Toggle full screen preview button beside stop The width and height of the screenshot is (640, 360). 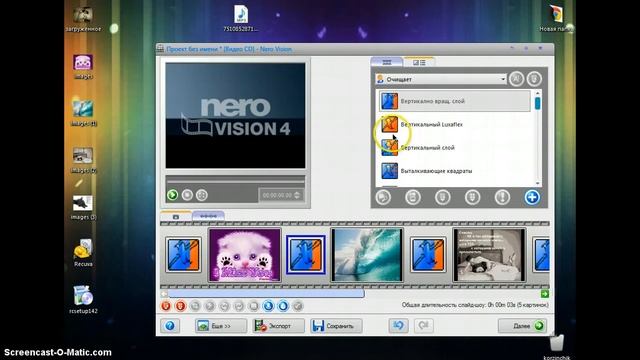pos(202,195)
